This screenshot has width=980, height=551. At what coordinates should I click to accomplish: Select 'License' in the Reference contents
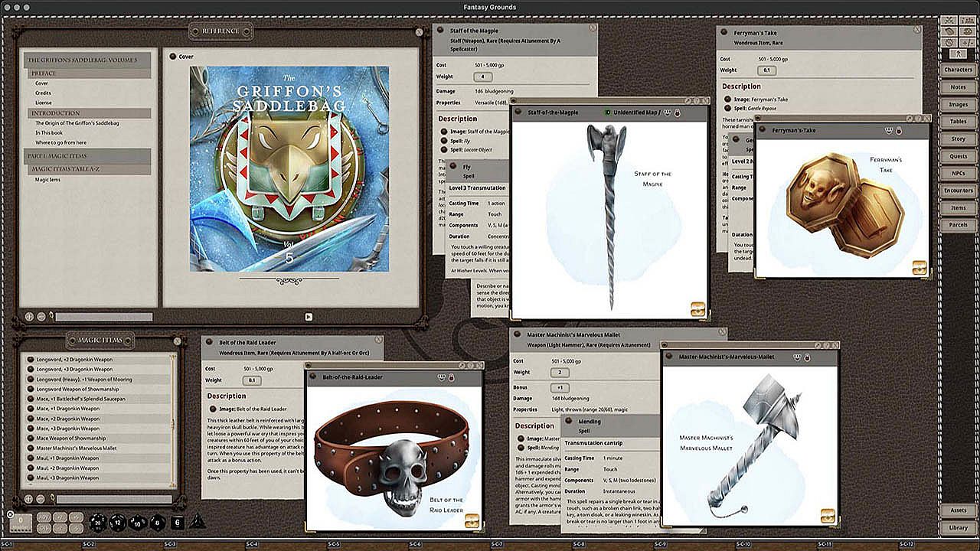pos(44,103)
